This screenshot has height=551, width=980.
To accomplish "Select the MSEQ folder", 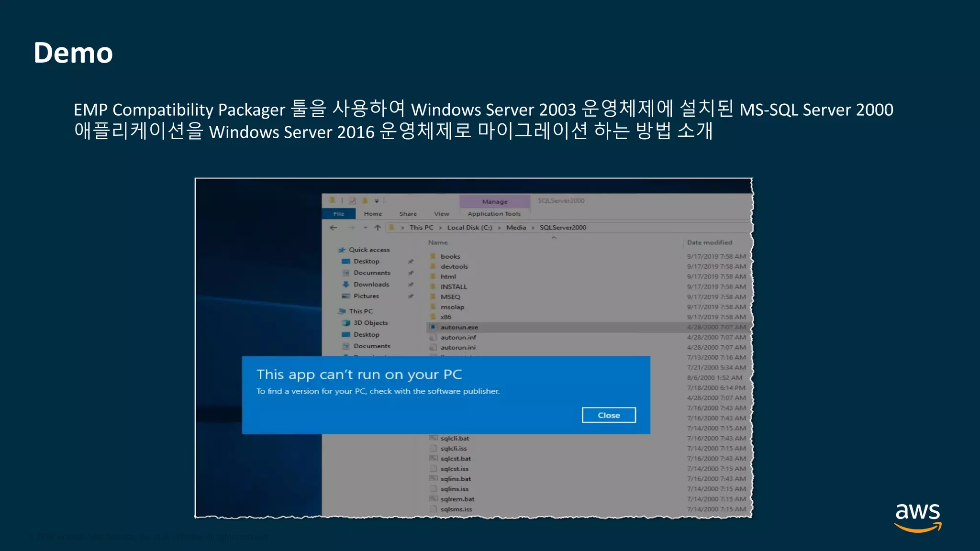I will [450, 297].
